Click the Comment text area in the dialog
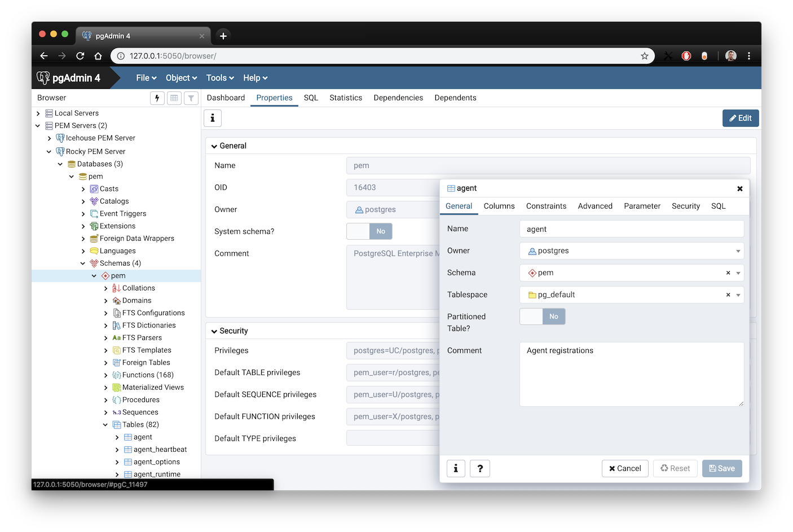The height and width of the screenshot is (532, 793). tap(632, 374)
